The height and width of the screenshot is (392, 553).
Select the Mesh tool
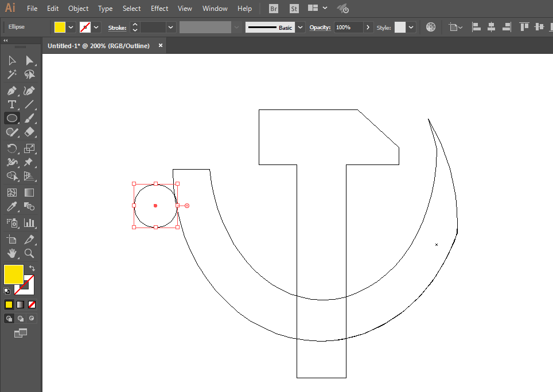click(12, 193)
